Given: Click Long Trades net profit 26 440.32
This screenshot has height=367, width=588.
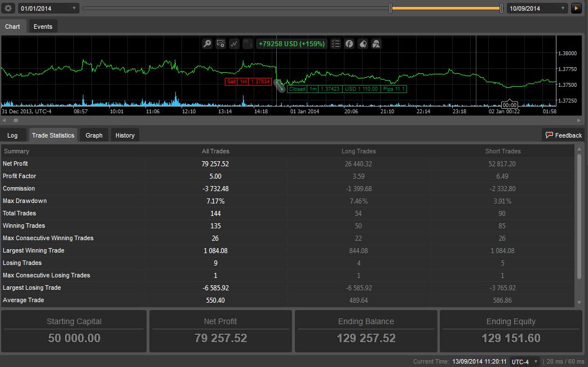Looking at the screenshot, I should (359, 164).
